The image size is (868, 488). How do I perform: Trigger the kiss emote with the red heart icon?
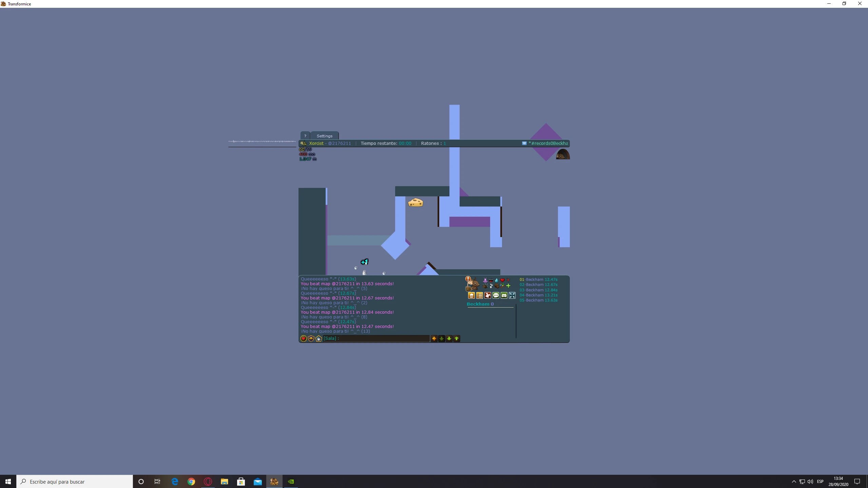click(502, 280)
